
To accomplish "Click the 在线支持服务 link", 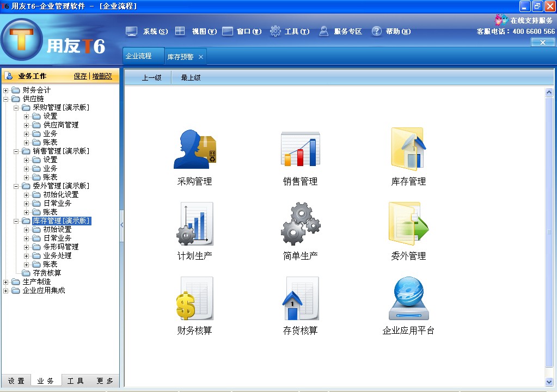I will click(x=531, y=21).
